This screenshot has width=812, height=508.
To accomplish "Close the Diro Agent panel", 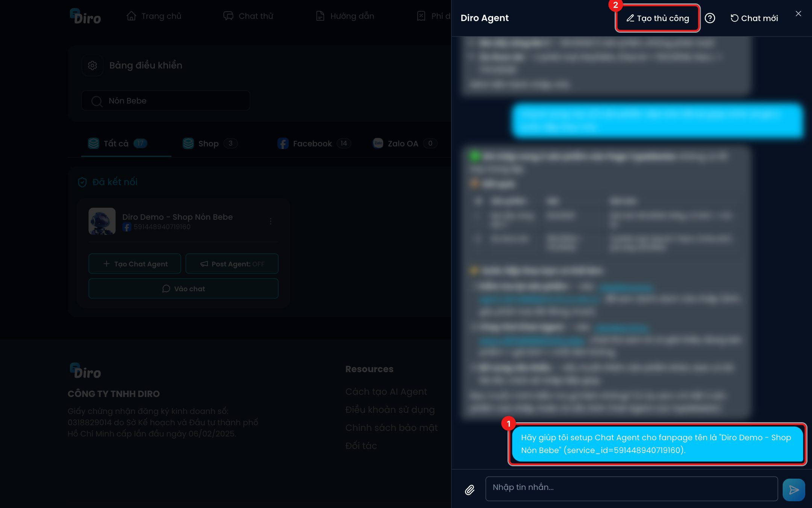I will point(798,14).
